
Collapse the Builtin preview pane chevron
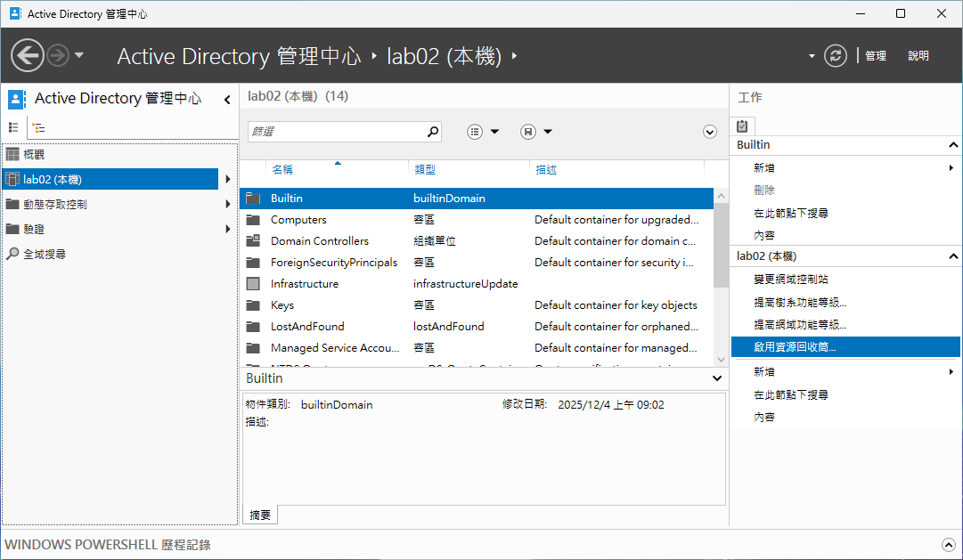coord(717,378)
